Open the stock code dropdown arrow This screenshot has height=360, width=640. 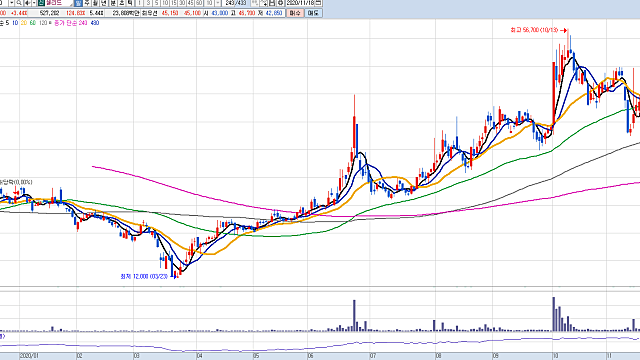pyautogui.click(x=11, y=3)
